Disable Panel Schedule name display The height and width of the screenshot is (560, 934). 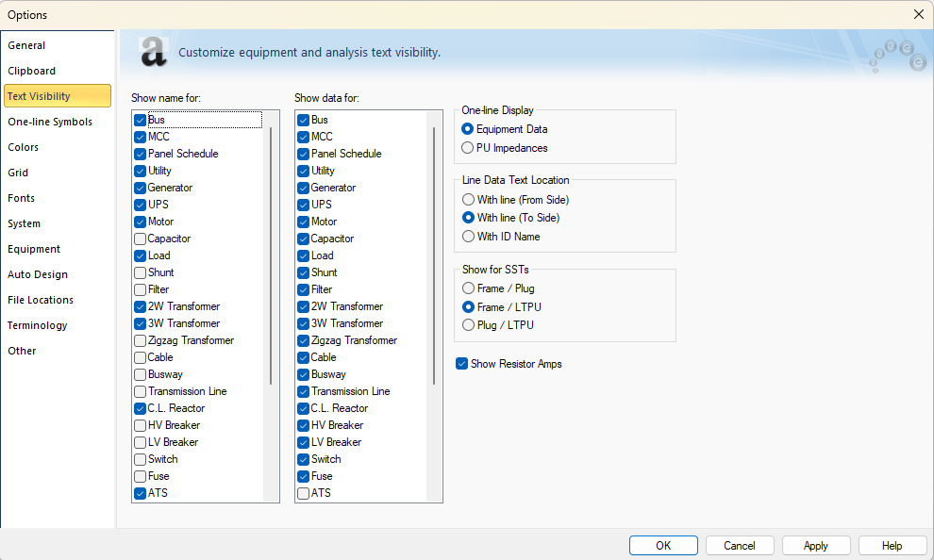pyautogui.click(x=140, y=154)
